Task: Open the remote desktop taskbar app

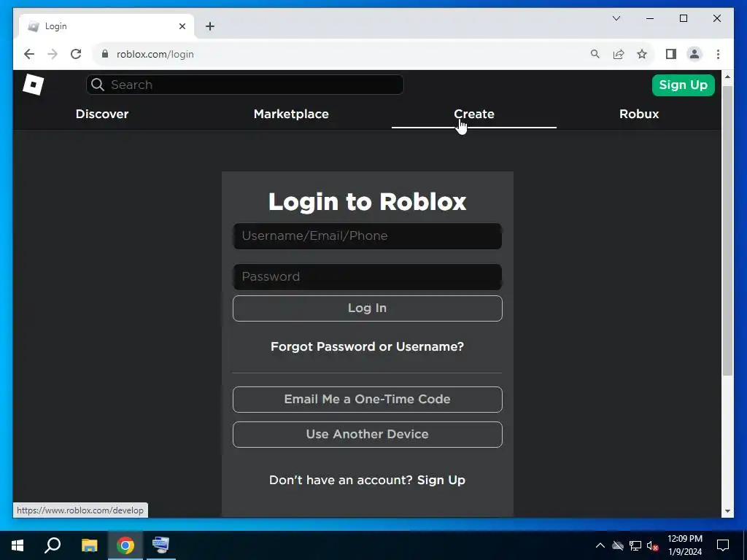Action: coord(160,545)
